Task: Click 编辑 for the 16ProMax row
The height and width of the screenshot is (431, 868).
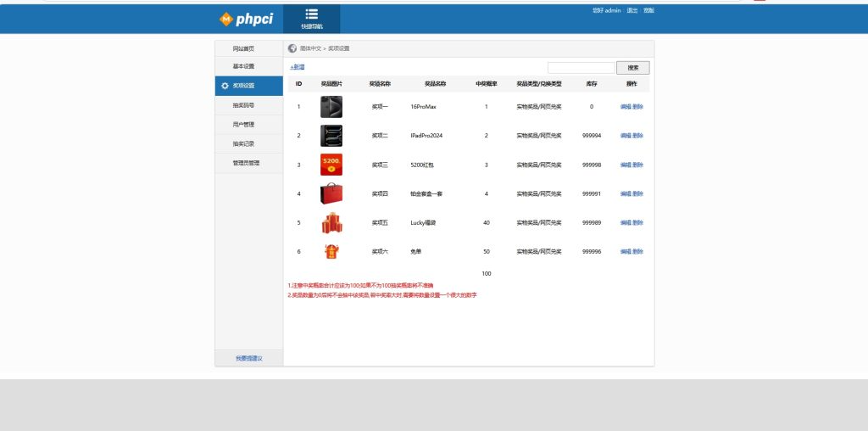Action: coord(626,107)
